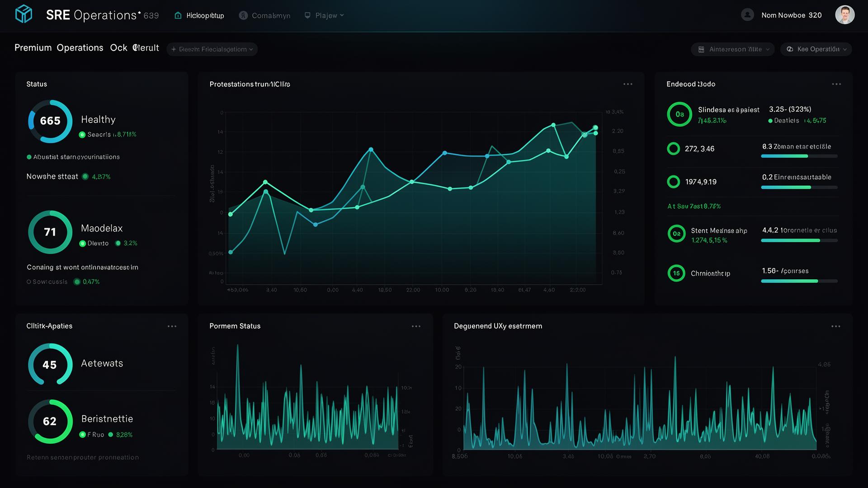This screenshot has width=868, height=488.
Task: Open the Deguenend UXy panel three-dot menu
Action: [x=835, y=326]
